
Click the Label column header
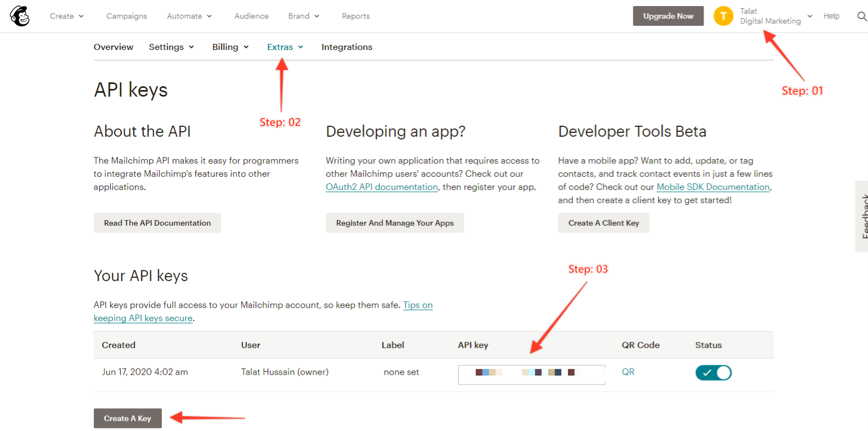[x=393, y=345]
